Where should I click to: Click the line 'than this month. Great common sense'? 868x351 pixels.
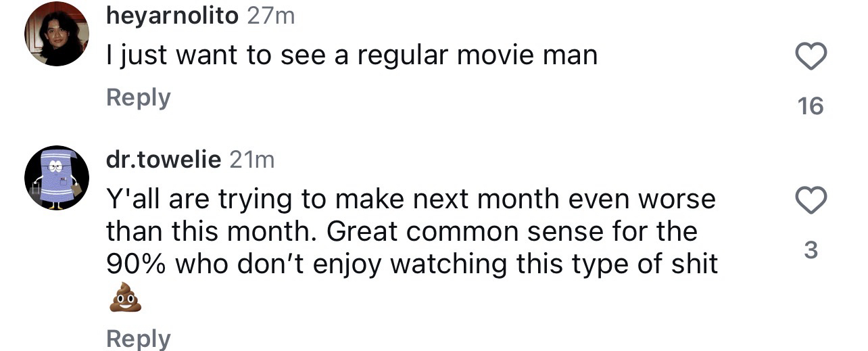(x=402, y=231)
